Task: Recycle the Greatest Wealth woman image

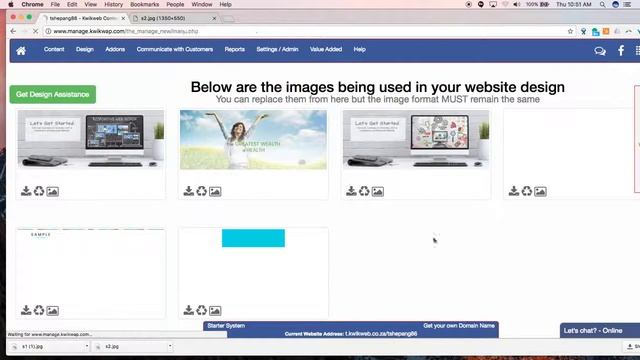Action: [x=202, y=191]
